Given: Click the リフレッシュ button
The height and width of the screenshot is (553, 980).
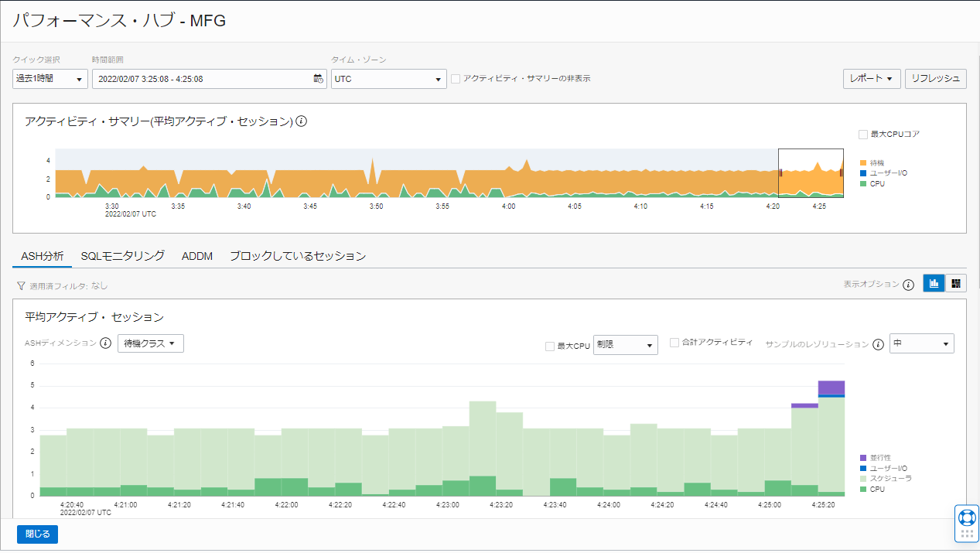Looking at the screenshot, I should click(x=936, y=78).
